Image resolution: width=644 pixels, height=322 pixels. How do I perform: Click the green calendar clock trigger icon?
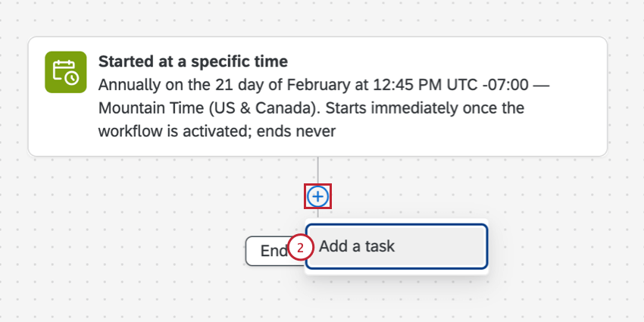(x=64, y=72)
